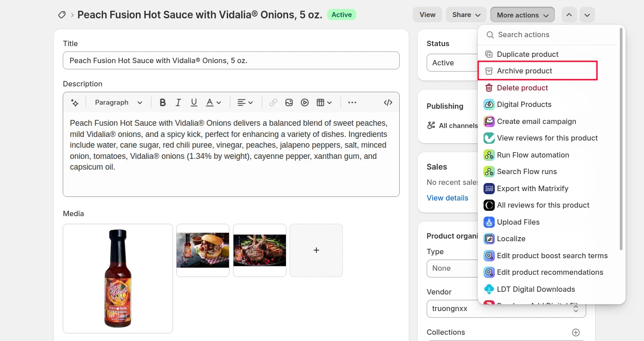
Task: Insert a video into the description
Action: click(305, 102)
